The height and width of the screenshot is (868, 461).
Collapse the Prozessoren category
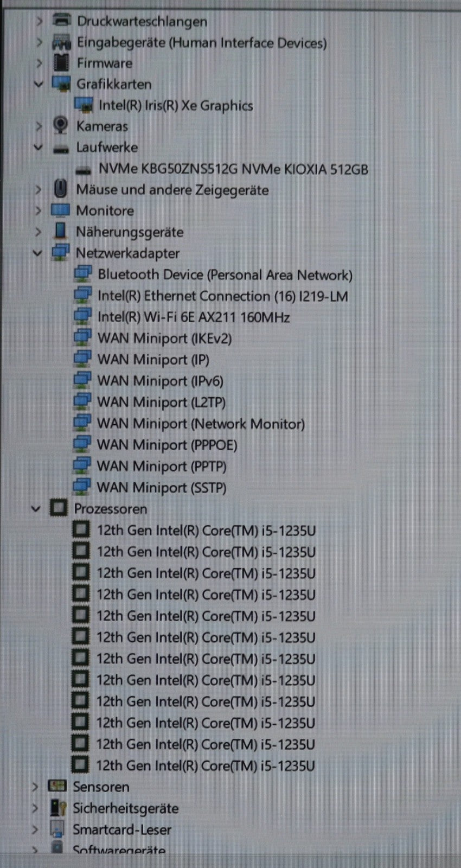(x=36, y=509)
